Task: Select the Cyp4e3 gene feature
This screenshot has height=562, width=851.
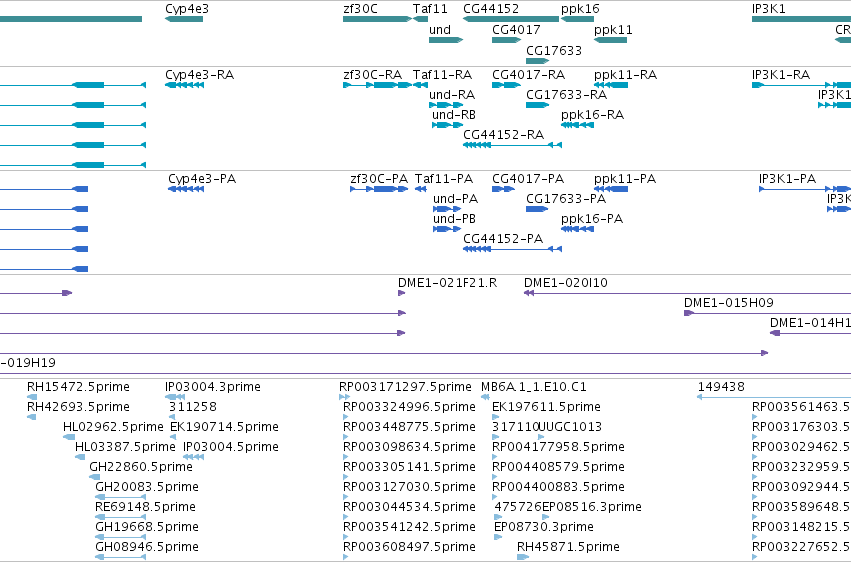Action: 184,19
